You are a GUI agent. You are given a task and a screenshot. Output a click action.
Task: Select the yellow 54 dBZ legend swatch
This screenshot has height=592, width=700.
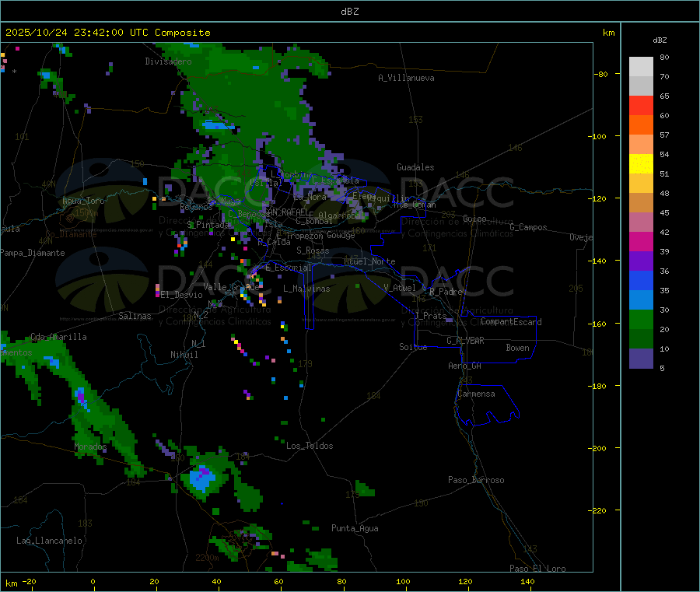(x=641, y=164)
